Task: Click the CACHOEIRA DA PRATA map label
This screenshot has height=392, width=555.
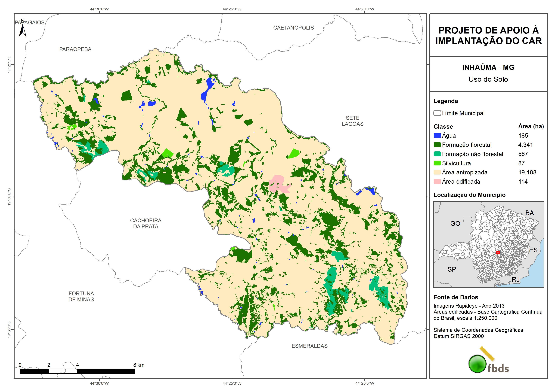Action: (146, 223)
